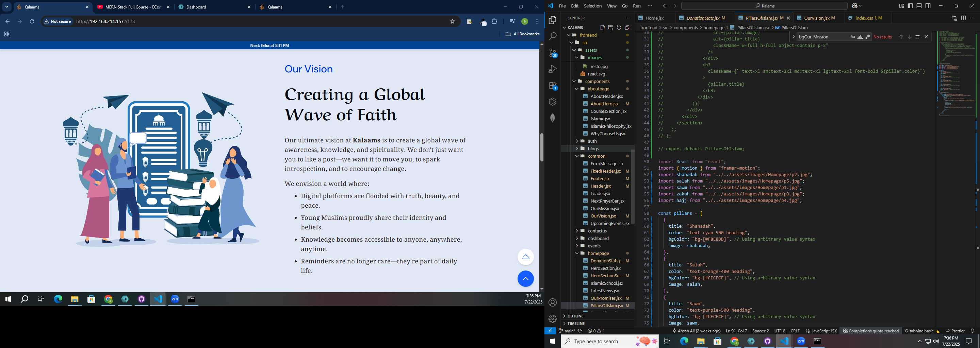
Task: Switch to the OurVision.jsx editor tab
Action: [816, 18]
